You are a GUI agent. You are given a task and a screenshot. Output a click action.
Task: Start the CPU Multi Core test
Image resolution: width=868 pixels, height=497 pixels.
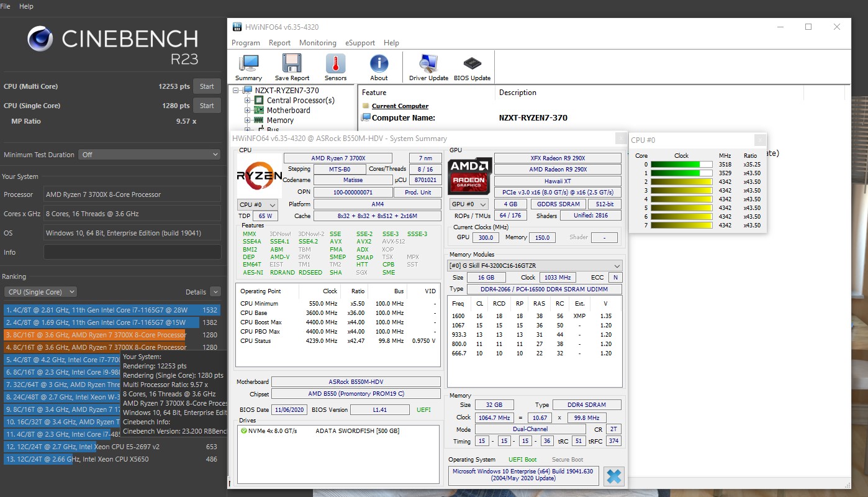click(207, 86)
